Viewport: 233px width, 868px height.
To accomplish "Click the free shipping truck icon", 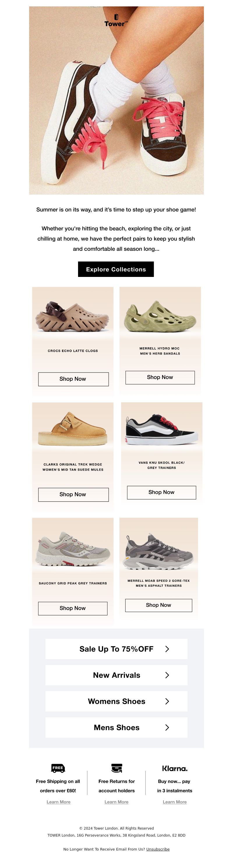I will coord(58,768).
